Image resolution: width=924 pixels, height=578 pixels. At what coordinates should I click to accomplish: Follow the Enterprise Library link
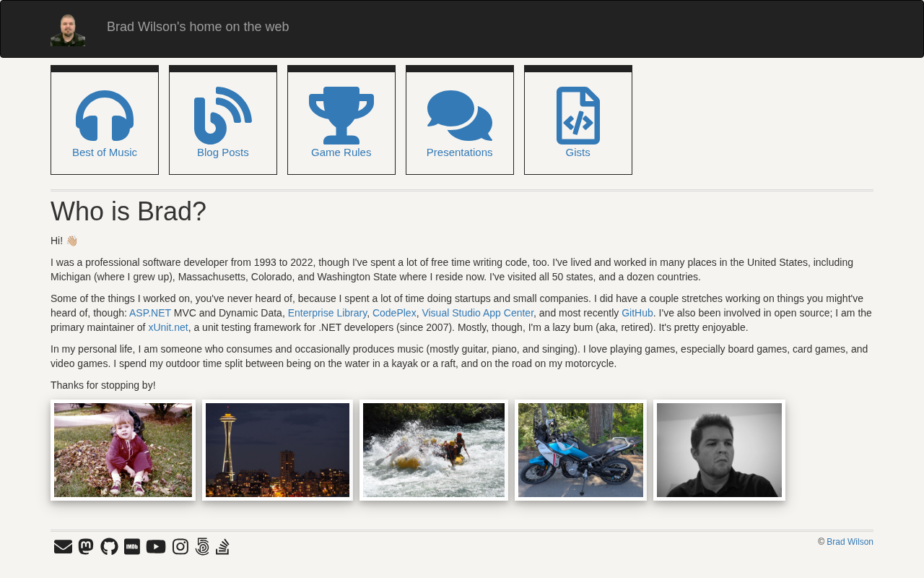point(327,313)
